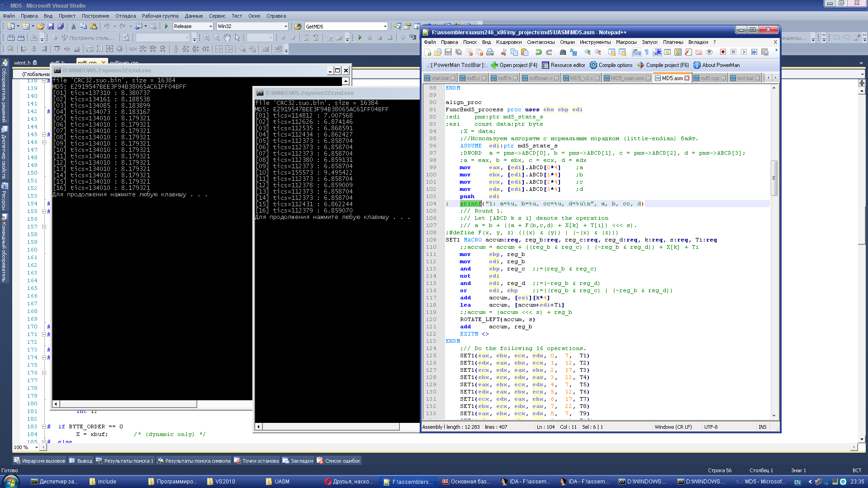Open the Resource editor from PowerMan toolbar
Screen dimensions: 868x488
(563, 65)
